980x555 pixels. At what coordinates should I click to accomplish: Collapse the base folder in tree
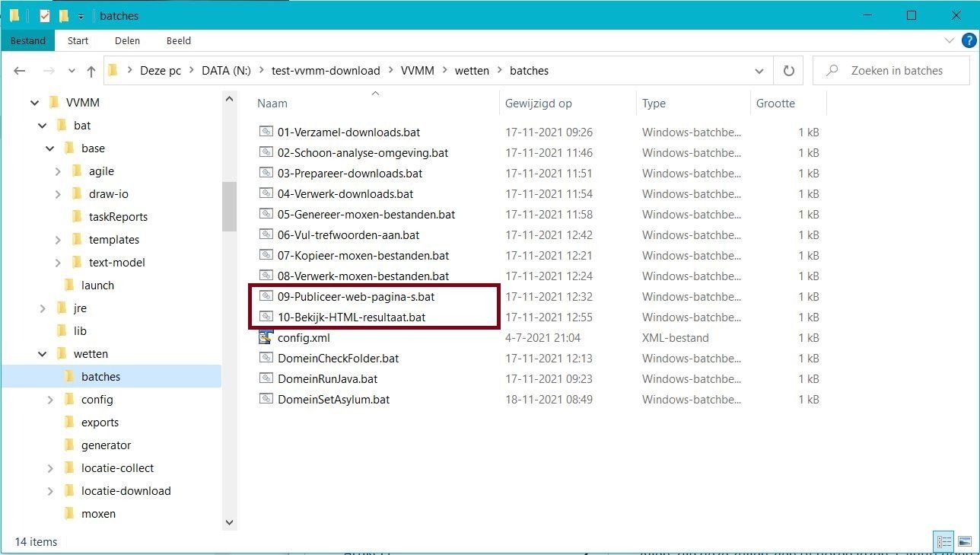click(x=49, y=148)
